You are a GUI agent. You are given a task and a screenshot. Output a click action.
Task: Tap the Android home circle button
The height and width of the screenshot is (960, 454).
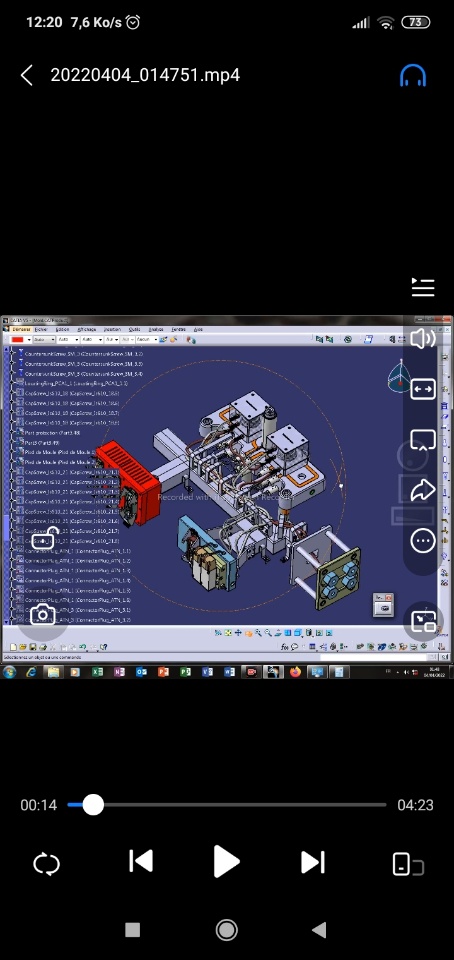227,931
